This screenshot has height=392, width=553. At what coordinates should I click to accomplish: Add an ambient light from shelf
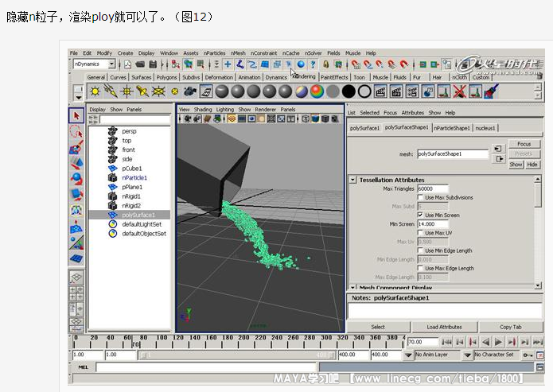(x=95, y=91)
